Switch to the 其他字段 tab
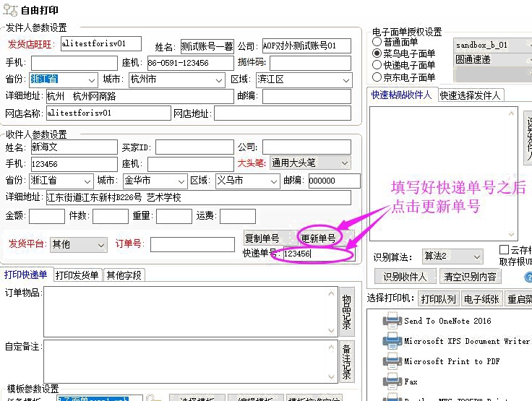The width and height of the screenshot is (532, 401). (x=124, y=275)
